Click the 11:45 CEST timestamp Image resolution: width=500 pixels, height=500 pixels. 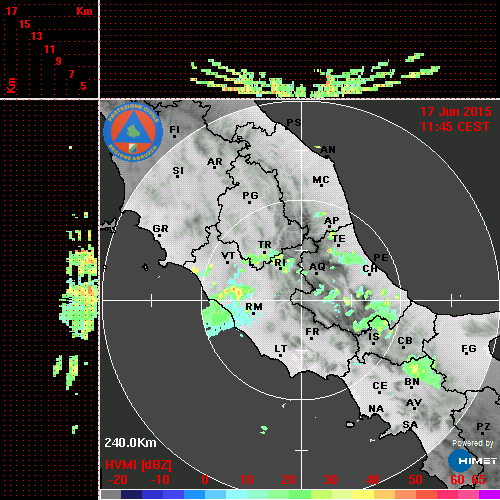[x=455, y=127]
